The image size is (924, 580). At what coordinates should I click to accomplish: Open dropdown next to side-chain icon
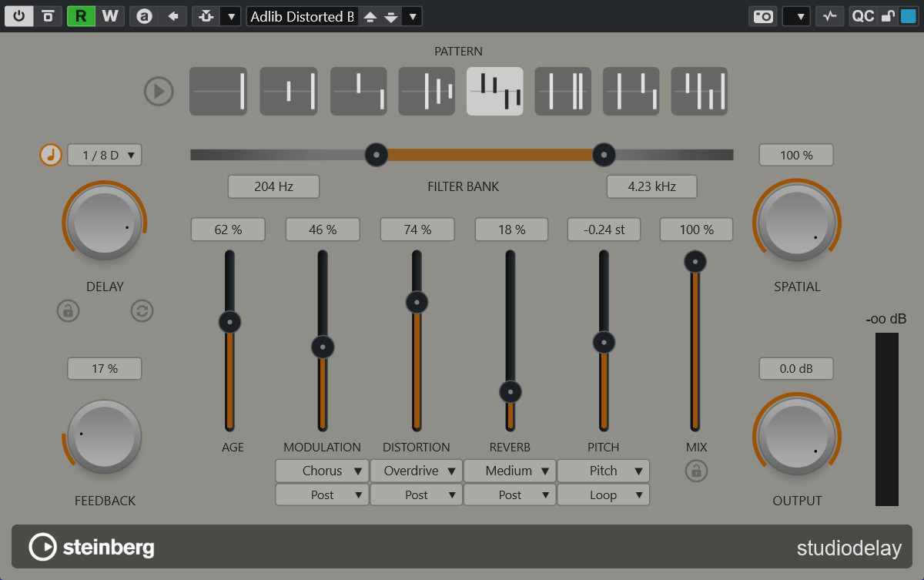click(230, 15)
